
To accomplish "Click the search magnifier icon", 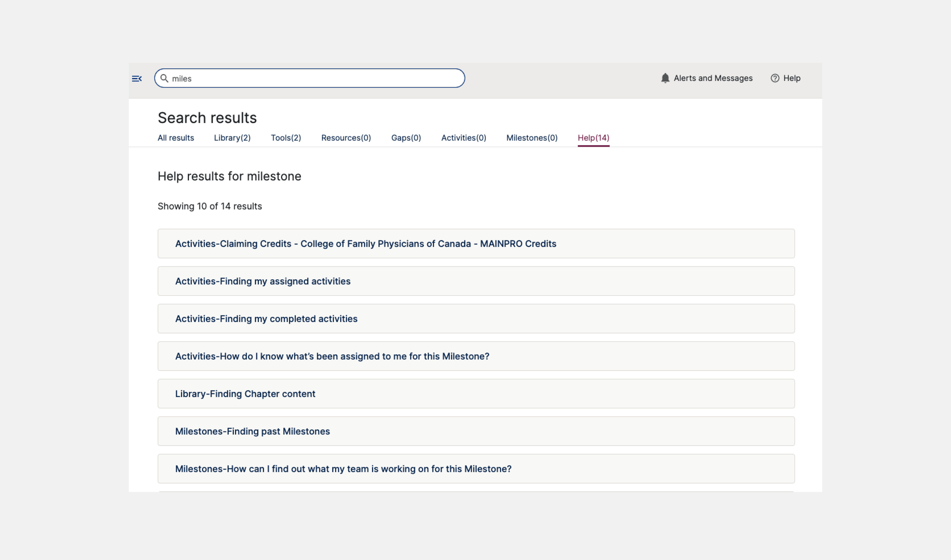I will coord(164,78).
